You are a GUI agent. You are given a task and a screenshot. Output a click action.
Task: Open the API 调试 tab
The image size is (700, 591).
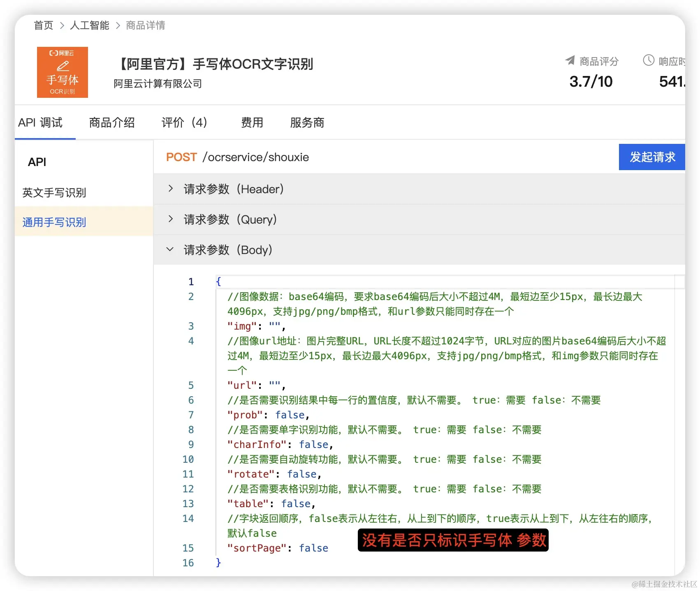(x=40, y=122)
